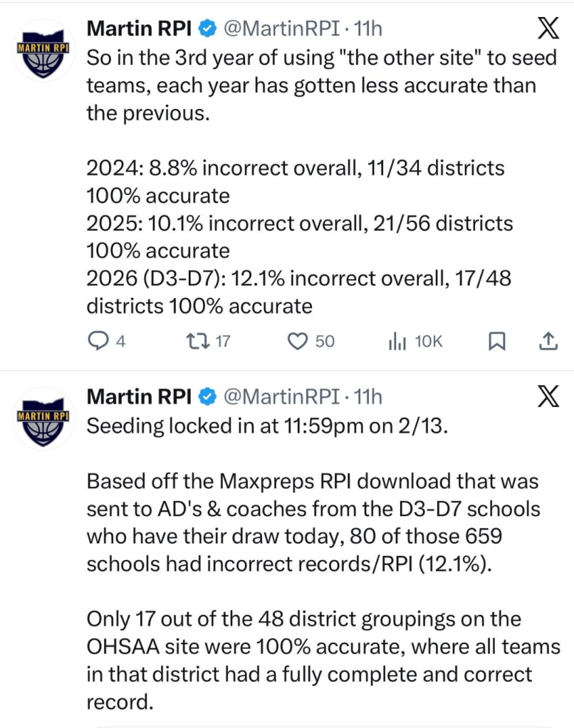The width and height of the screenshot is (574, 728).
Task: Open Martin RPI avatar on second tweet
Action: (44, 418)
